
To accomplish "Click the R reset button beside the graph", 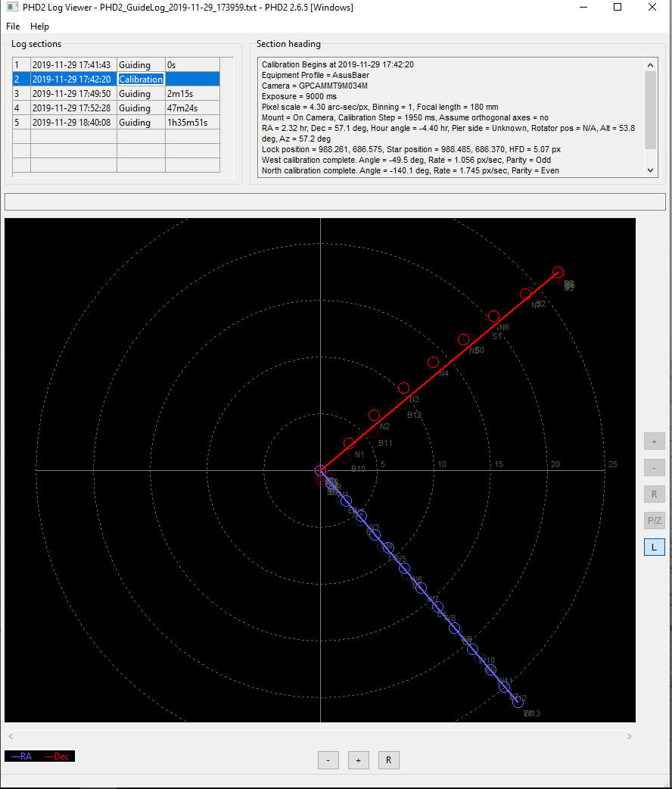I will click(x=654, y=494).
